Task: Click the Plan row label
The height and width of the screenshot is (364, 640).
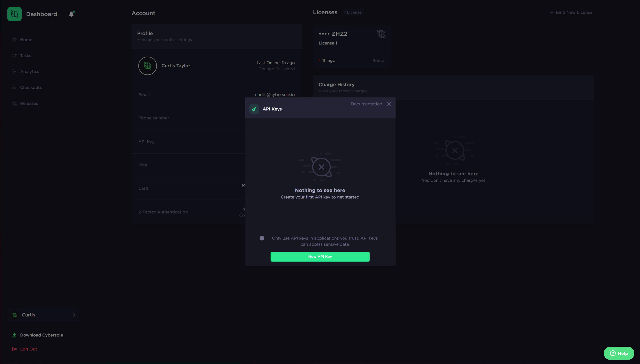Action: point(143,165)
